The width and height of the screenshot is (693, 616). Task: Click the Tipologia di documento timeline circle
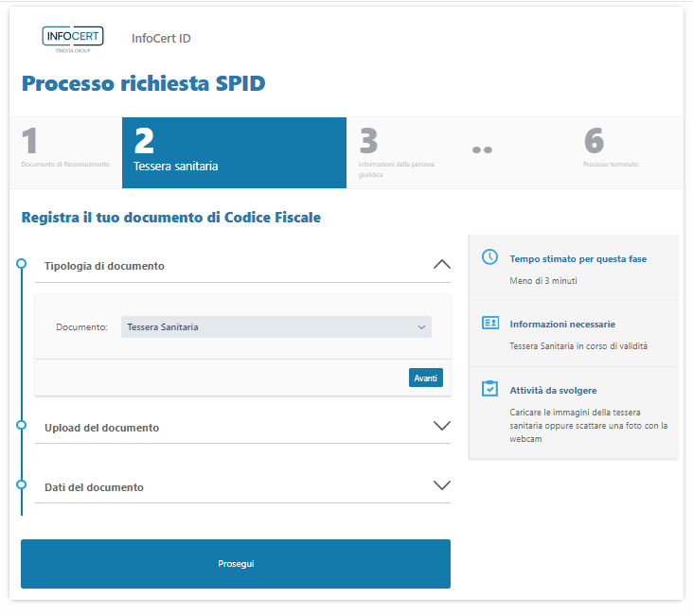tap(22, 264)
